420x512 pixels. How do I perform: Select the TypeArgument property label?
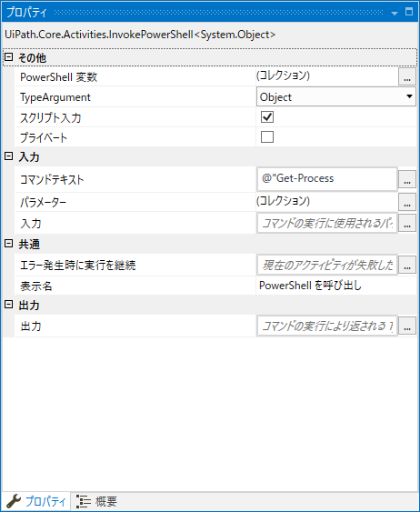55,97
